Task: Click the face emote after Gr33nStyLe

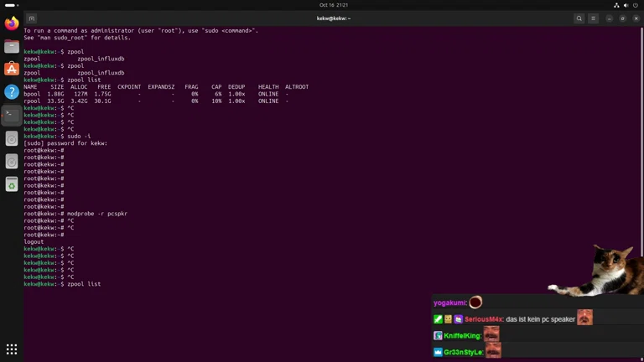Action: (x=493, y=350)
